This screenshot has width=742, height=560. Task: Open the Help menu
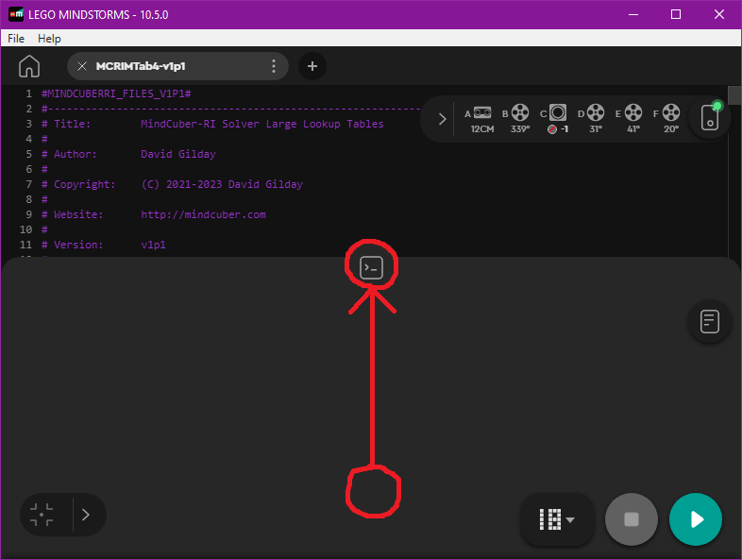(49, 39)
